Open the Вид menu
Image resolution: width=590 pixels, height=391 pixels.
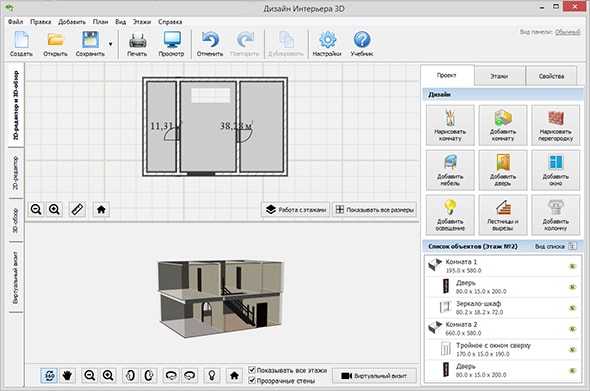(120, 22)
